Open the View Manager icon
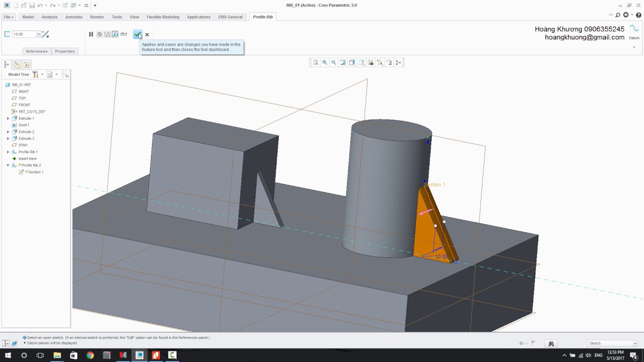 [371, 62]
